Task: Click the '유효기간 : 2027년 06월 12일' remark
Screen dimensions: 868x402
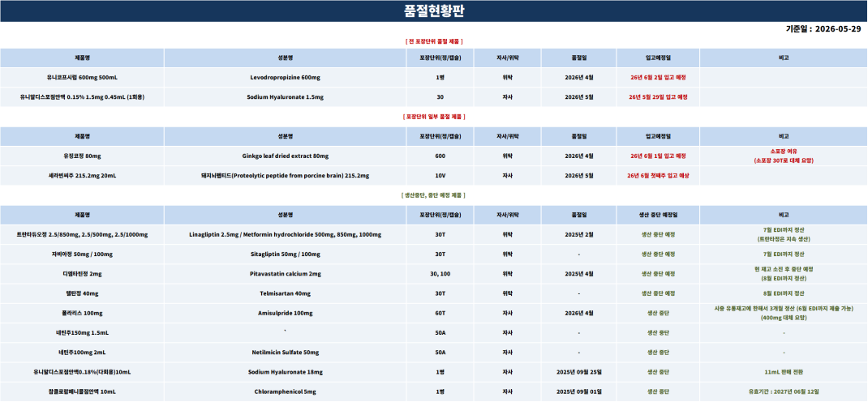Action: point(784,392)
